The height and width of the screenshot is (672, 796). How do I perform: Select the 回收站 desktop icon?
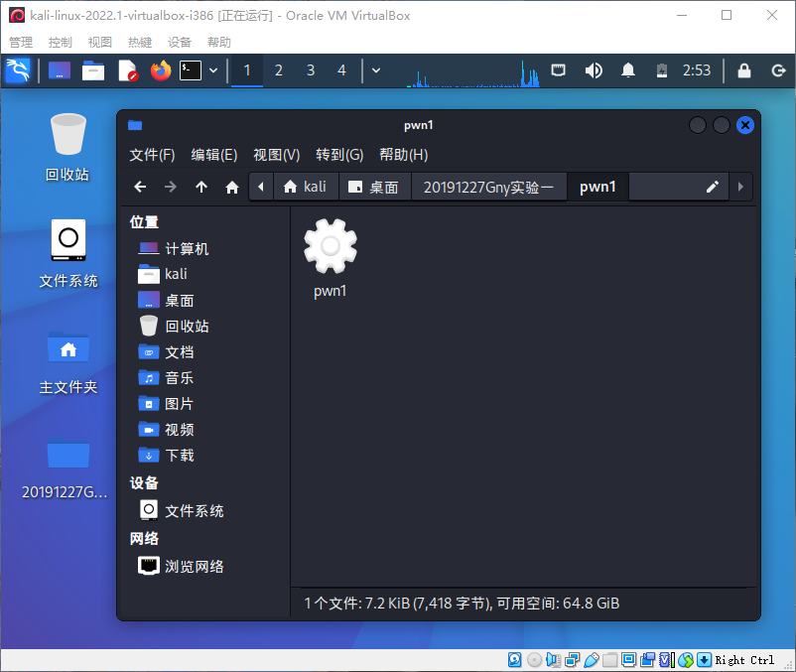pos(68,147)
